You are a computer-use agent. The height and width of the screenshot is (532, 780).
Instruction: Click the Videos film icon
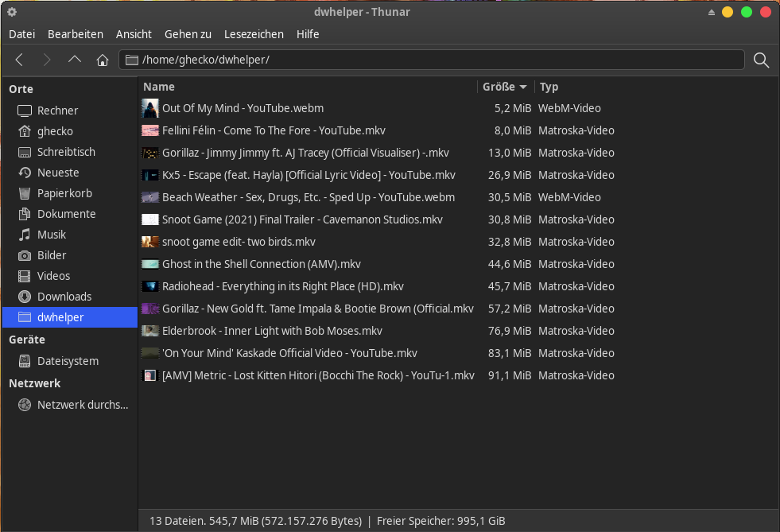click(25, 276)
